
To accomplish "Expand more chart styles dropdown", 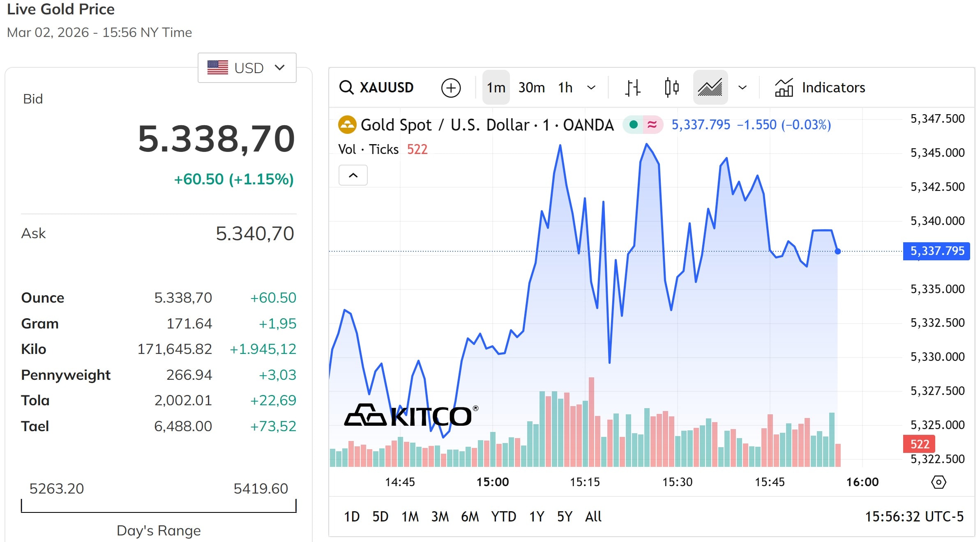I will [x=742, y=87].
